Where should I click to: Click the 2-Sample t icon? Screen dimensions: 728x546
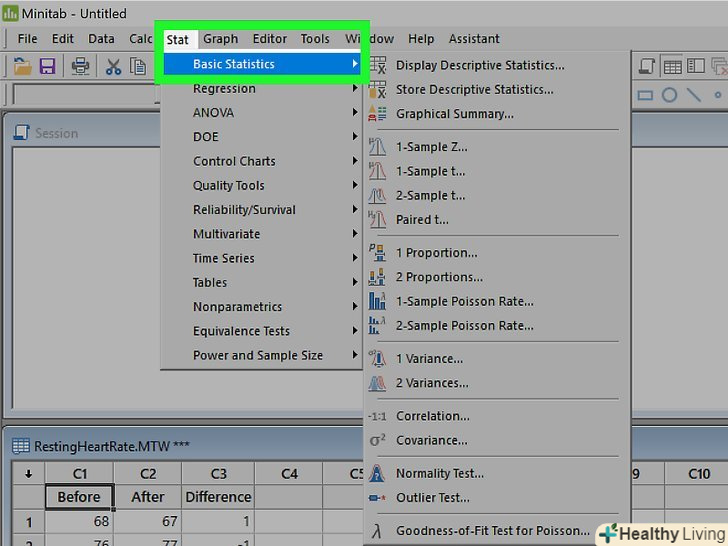pos(377,195)
